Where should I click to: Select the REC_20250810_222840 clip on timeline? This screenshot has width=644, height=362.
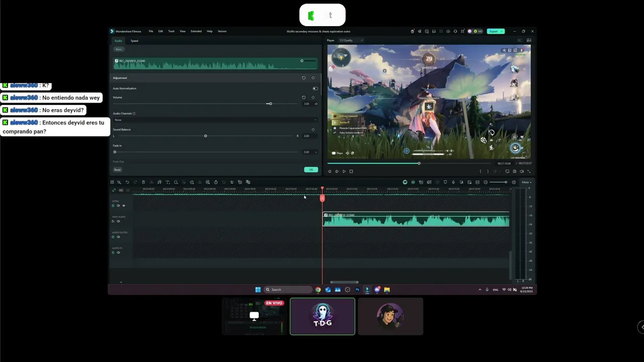pyautogui.click(x=416, y=219)
